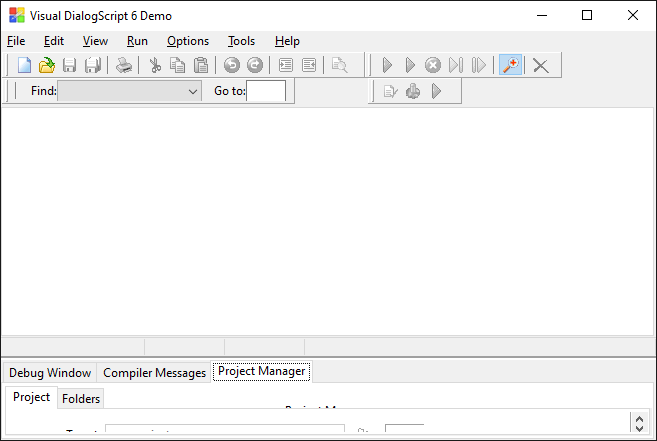Open the Options menu
The height and width of the screenshot is (441, 657).
188,41
